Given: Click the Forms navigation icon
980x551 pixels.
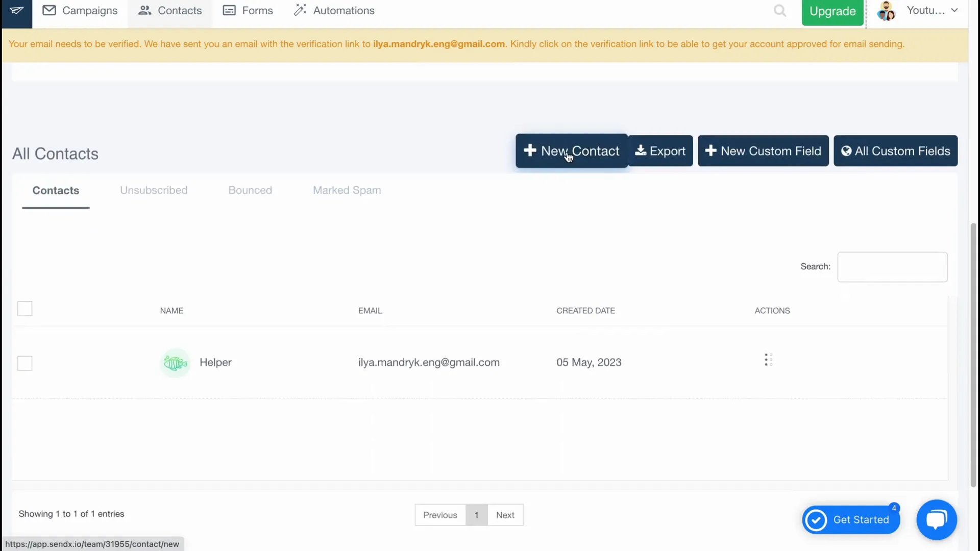Looking at the screenshot, I should coord(229,10).
